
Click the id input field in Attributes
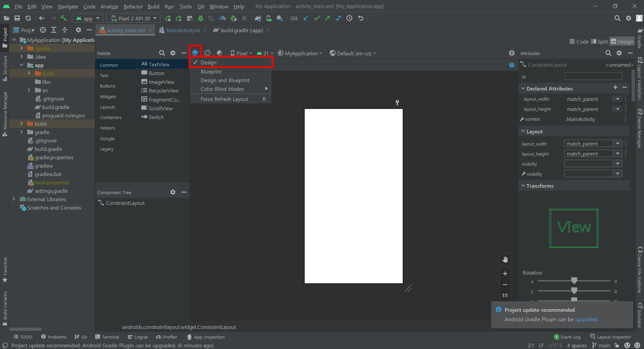593,76
